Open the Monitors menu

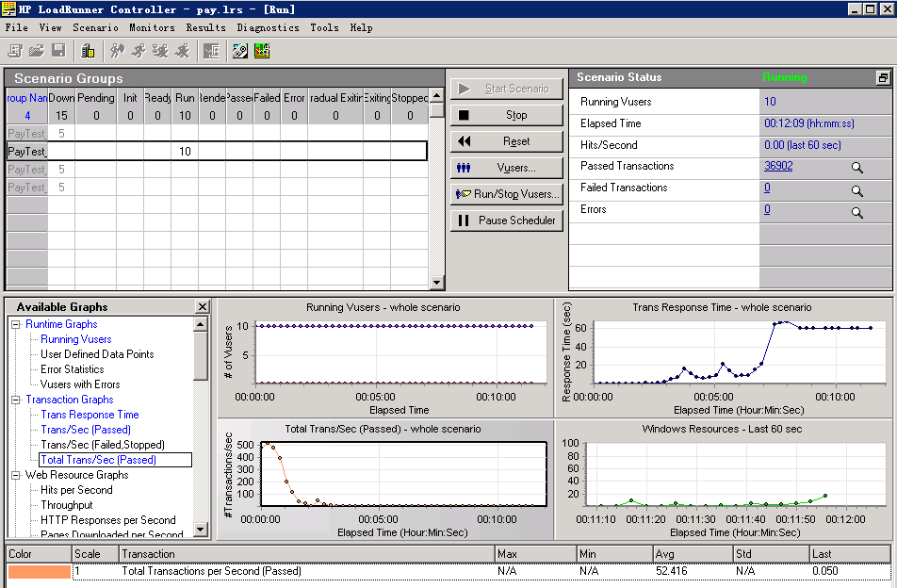[152, 27]
